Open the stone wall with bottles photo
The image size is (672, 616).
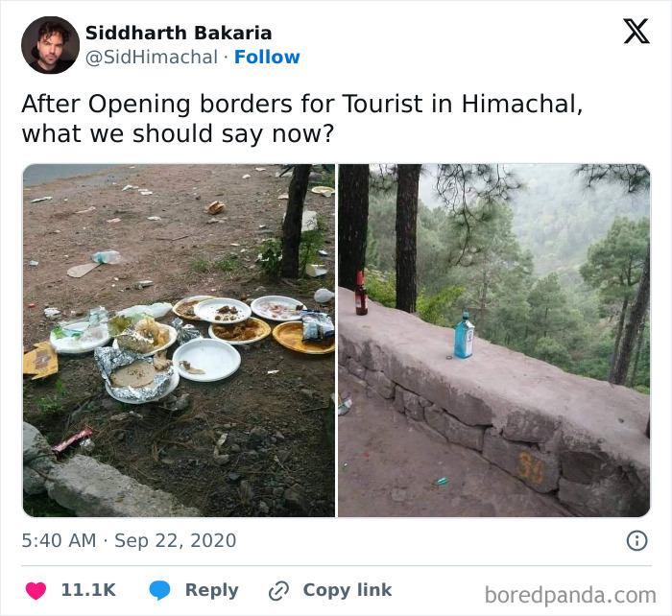(493, 341)
